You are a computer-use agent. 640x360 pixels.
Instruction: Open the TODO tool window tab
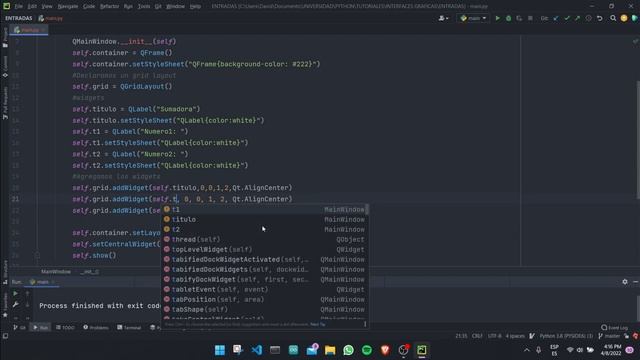coord(65,327)
